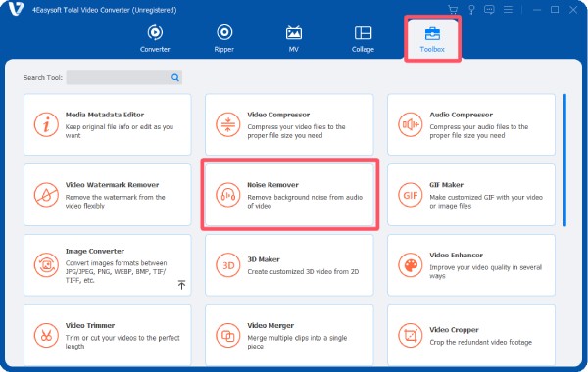
Task: Click the magnifier search icon
Action: pyautogui.click(x=175, y=77)
